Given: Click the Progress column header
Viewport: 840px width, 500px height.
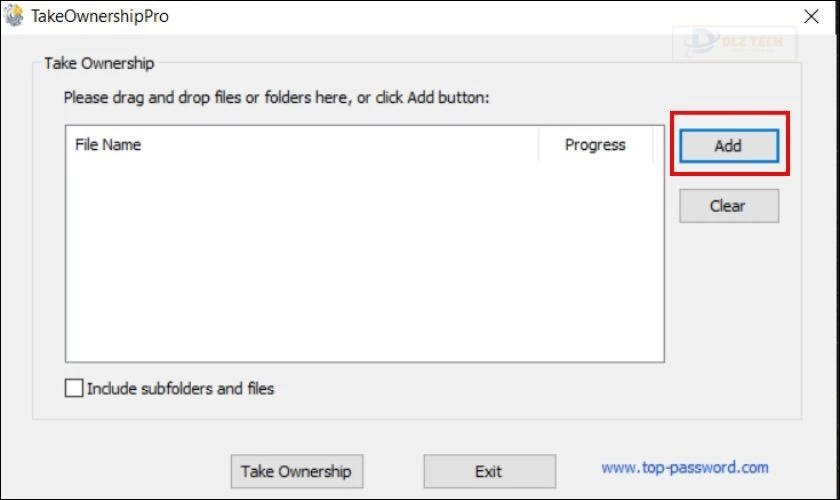Looking at the screenshot, I should (595, 145).
